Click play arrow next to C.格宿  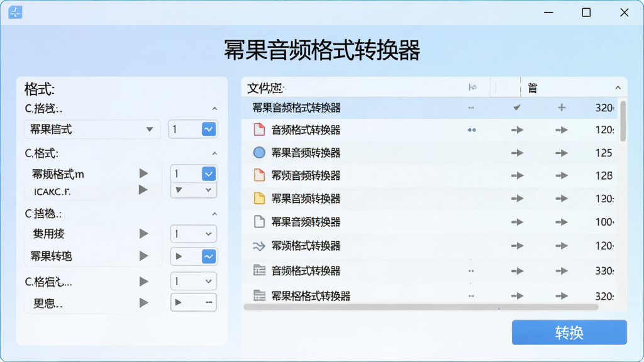pyautogui.click(x=143, y=282)
